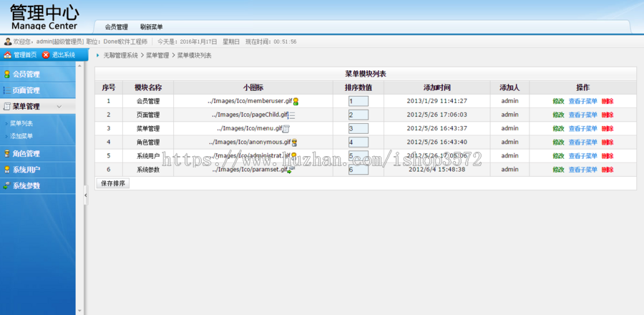Viewport: 644px width, 315px height.
Task: Click the 模块名称 column header
Action: tap(148, 87)
